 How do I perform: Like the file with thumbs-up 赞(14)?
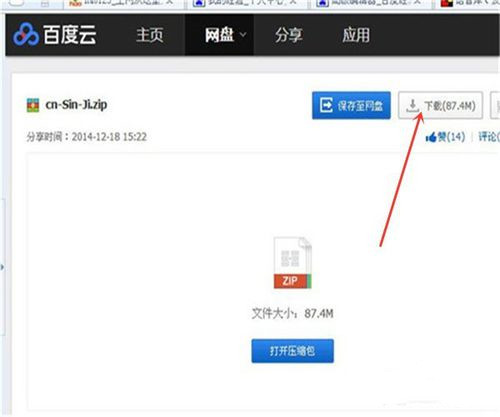[x=445, y=136]
